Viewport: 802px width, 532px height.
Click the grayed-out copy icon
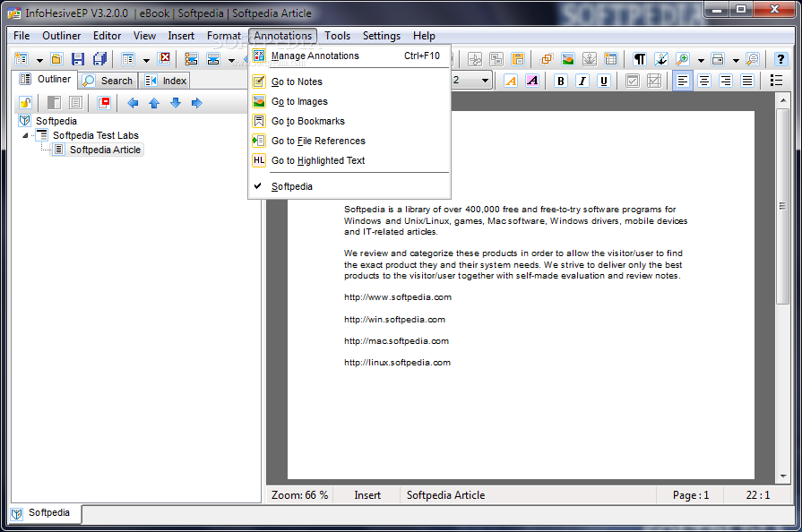496,59
